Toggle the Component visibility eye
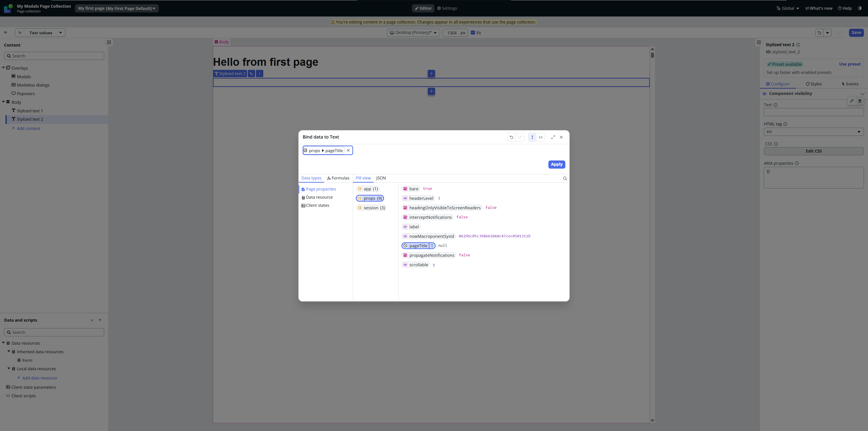This screenshot has height=431, width=868. (x=764, y=94)
